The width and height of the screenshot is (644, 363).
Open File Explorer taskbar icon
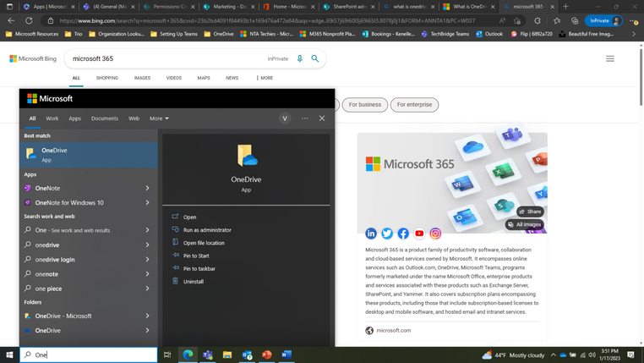click(227, 355)
